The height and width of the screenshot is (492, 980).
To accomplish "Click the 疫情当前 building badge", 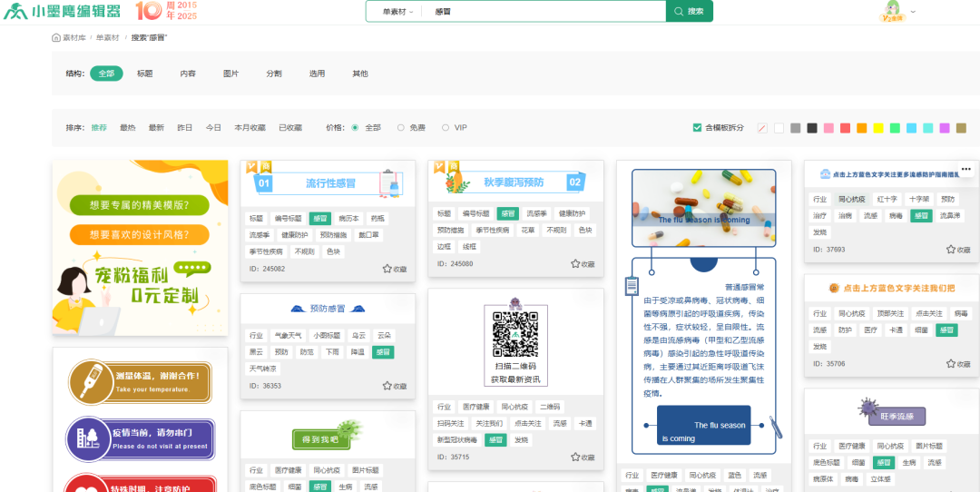I will (x=141, y=439).
